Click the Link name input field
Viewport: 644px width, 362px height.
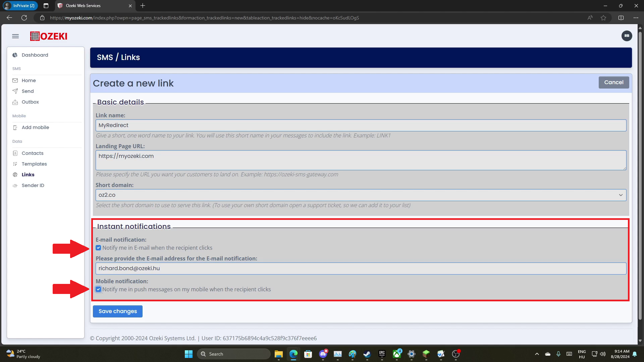click(361, 125)
